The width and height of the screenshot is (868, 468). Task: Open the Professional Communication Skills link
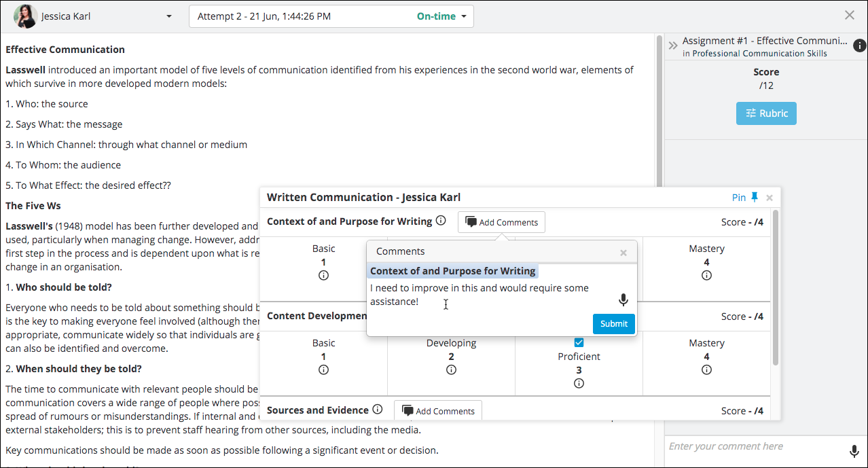coord(759,54)
